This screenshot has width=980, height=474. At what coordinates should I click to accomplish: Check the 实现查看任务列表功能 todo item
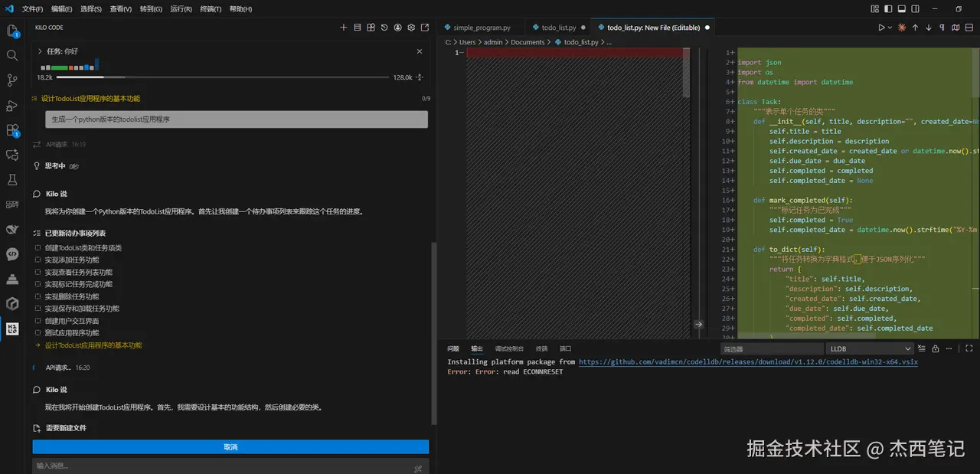[x=38, y=273]
